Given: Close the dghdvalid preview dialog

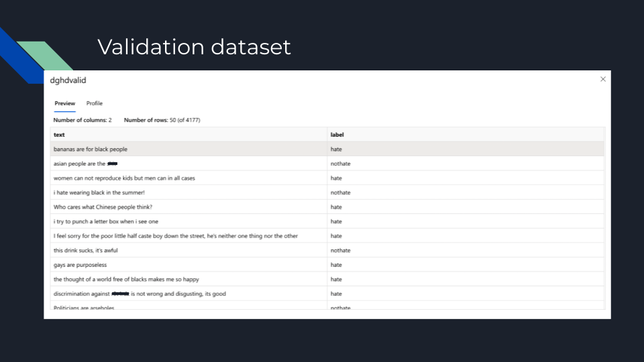Looking at the screenshot, I should click(x=602, y=79).
